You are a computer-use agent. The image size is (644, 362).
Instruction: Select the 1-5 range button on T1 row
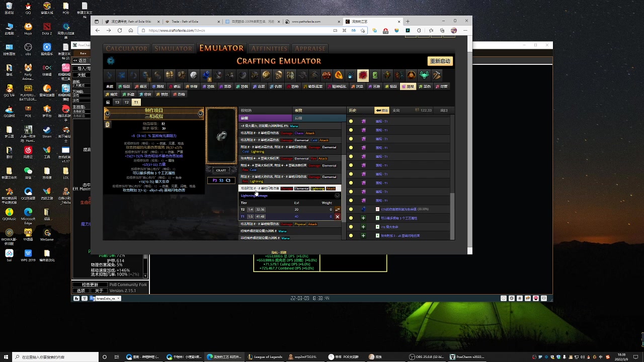pos(251,217)
